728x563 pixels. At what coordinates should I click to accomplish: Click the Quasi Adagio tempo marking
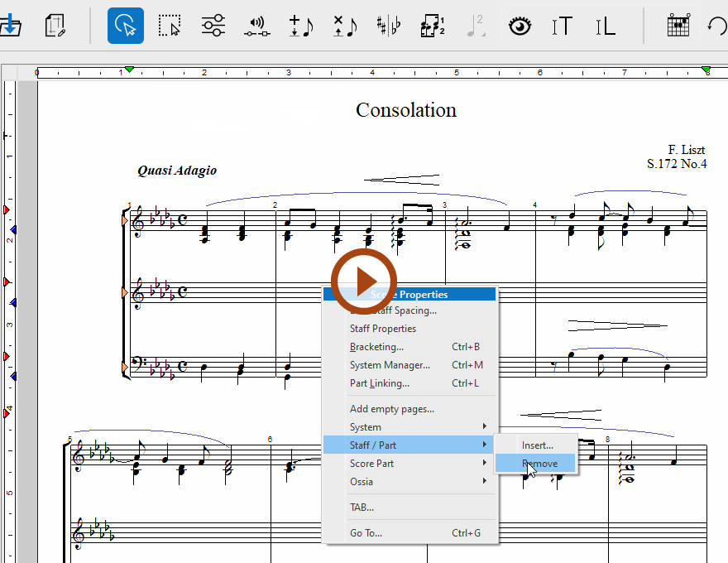(x=177, y=171)
